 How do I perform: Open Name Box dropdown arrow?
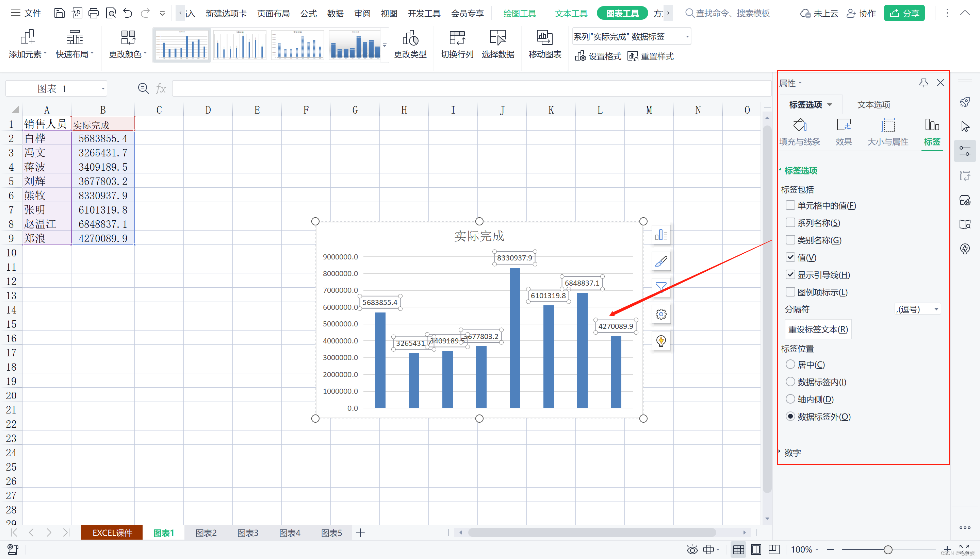click(103, 89)
